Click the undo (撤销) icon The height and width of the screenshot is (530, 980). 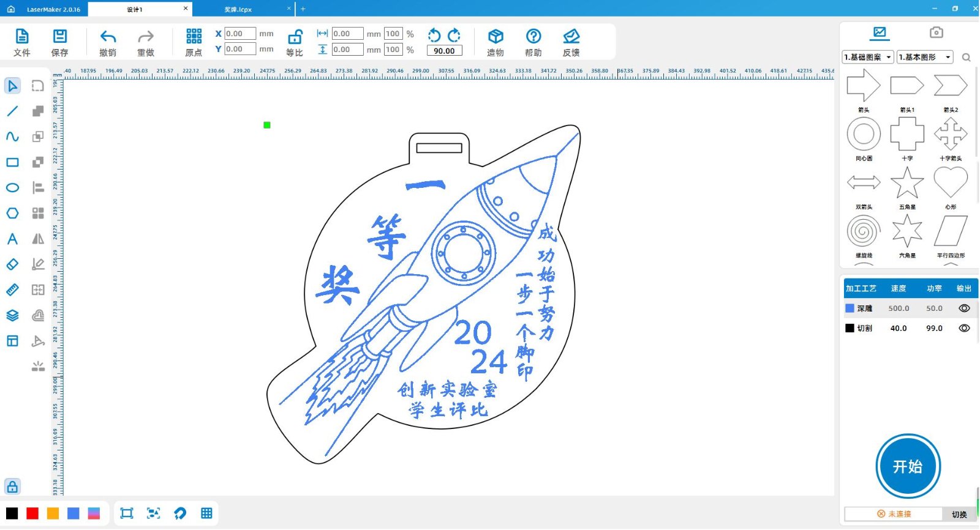click(x=108, y=37)
